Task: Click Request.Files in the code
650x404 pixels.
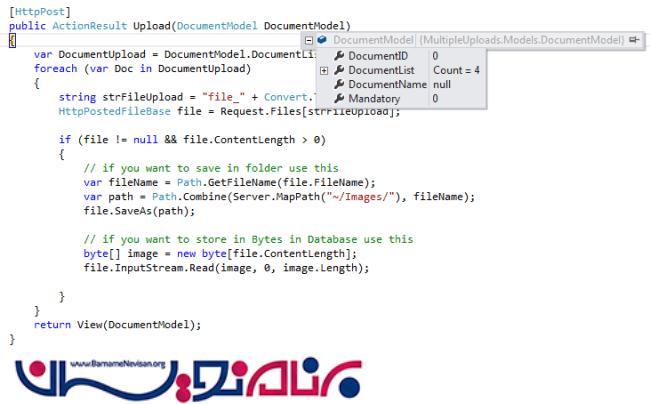Action: 260,111
